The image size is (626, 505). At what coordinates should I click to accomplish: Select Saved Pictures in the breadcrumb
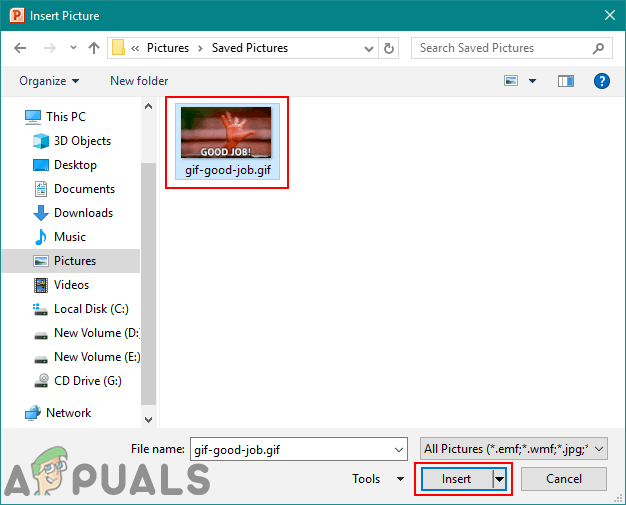pyautogui.click(x=250, y=48)
